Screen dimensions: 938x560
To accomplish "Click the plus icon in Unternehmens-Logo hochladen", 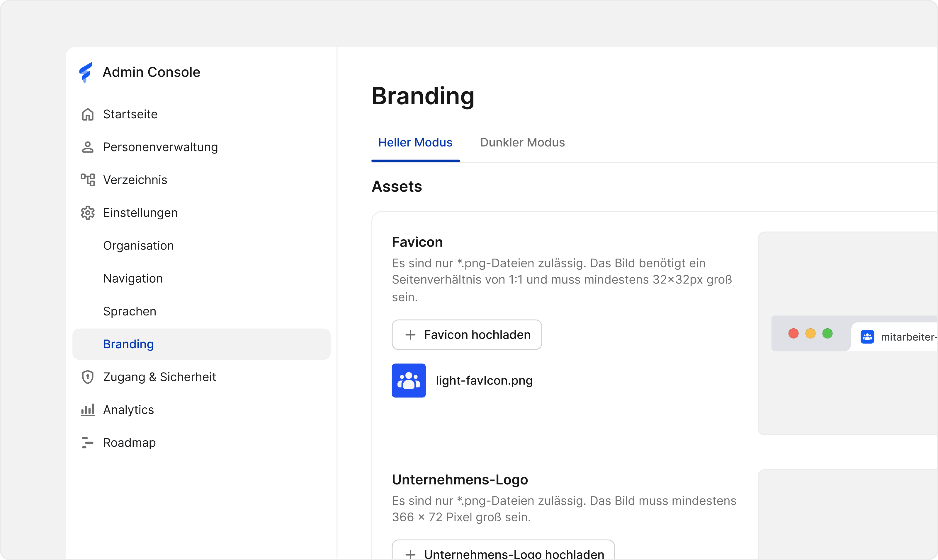I will coord(410,555).
